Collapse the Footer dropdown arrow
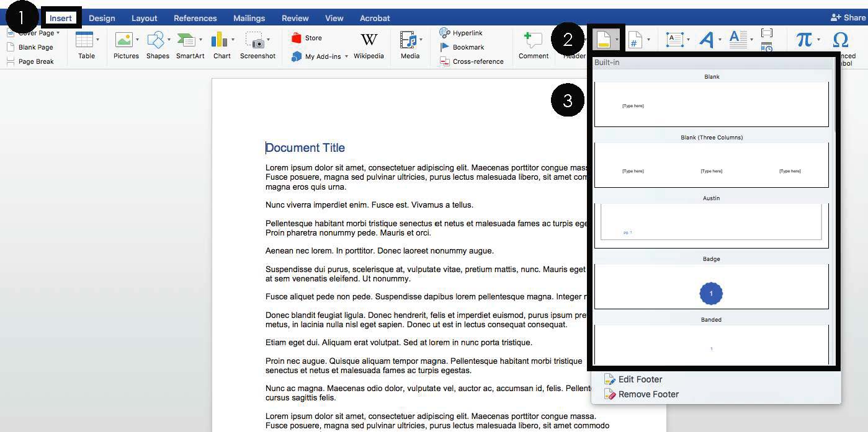The height and width of the screenshot is (432, 868). coord(616,40)
